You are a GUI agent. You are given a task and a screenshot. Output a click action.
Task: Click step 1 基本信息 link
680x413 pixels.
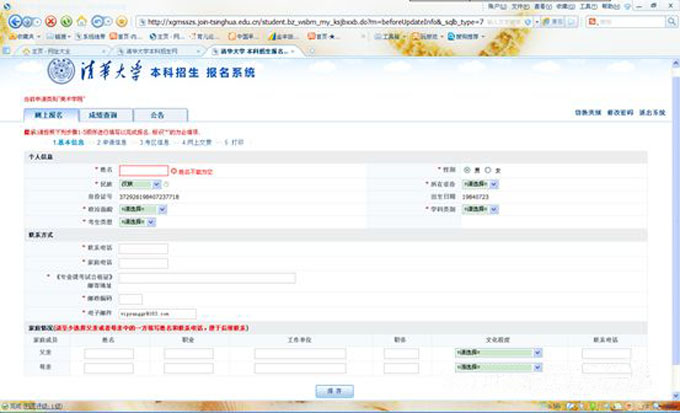pyautogui.click(x=68, y=142)
